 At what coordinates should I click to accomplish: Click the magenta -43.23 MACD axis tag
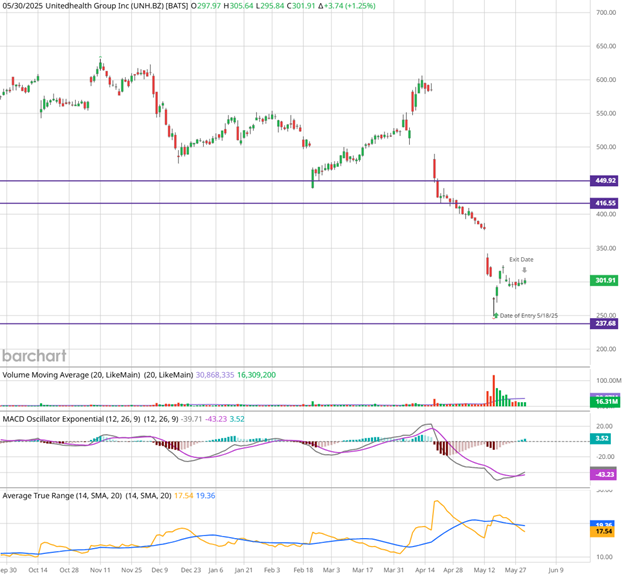[x=605, y=474]
